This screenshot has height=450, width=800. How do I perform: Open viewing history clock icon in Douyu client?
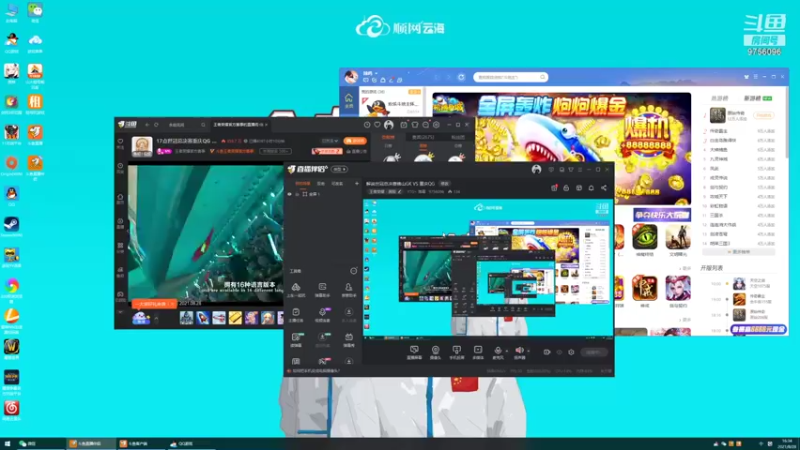(x=367, y=124)
